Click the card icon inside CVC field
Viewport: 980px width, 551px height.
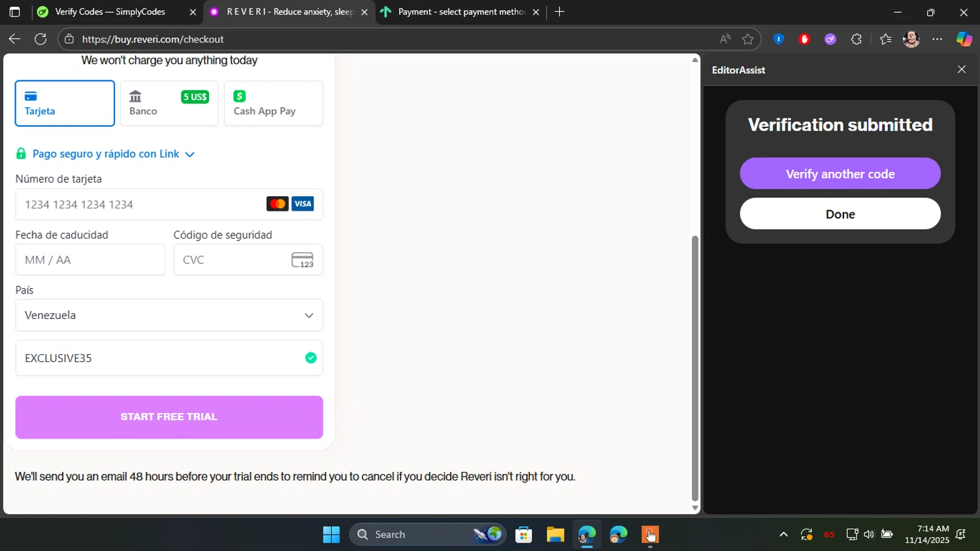click(x=302, y=260)
